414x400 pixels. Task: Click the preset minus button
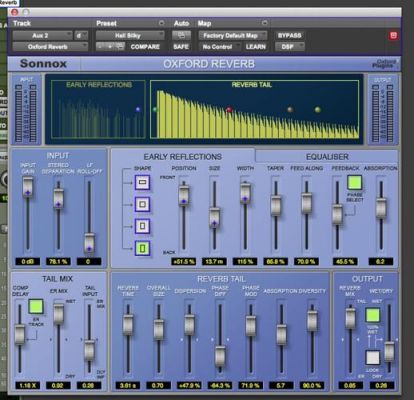click(100, 47)
